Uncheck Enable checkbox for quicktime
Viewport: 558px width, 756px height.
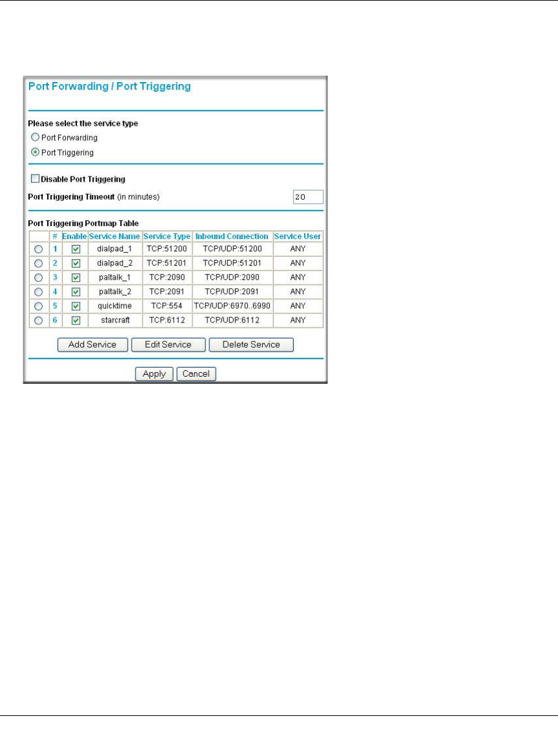pos(76,306)
